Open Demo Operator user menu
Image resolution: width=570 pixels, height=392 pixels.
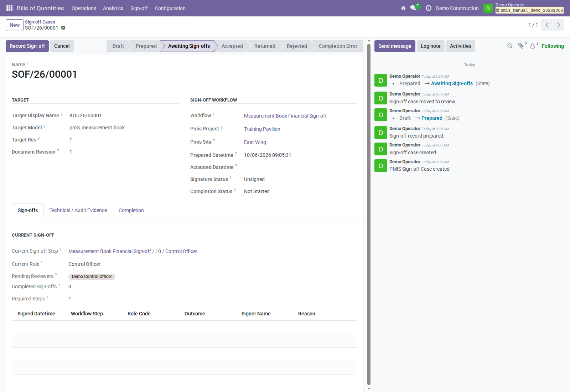click(524, 8)
